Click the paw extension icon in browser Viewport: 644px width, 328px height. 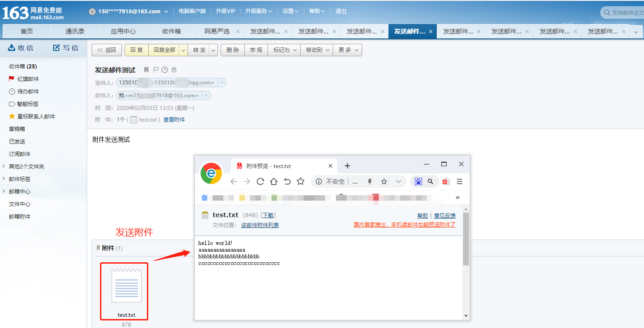(418, 181)
